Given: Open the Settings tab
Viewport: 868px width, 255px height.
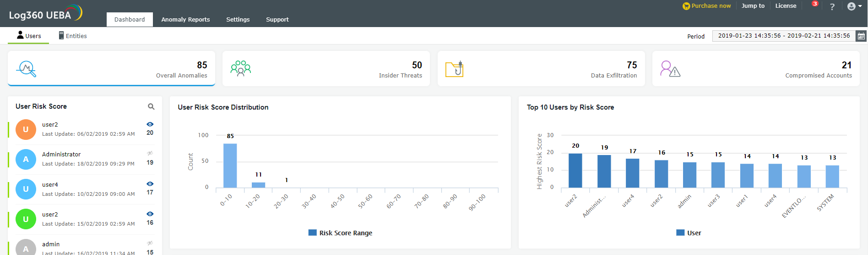Looking at the screenshot, I should pos(238,20).
